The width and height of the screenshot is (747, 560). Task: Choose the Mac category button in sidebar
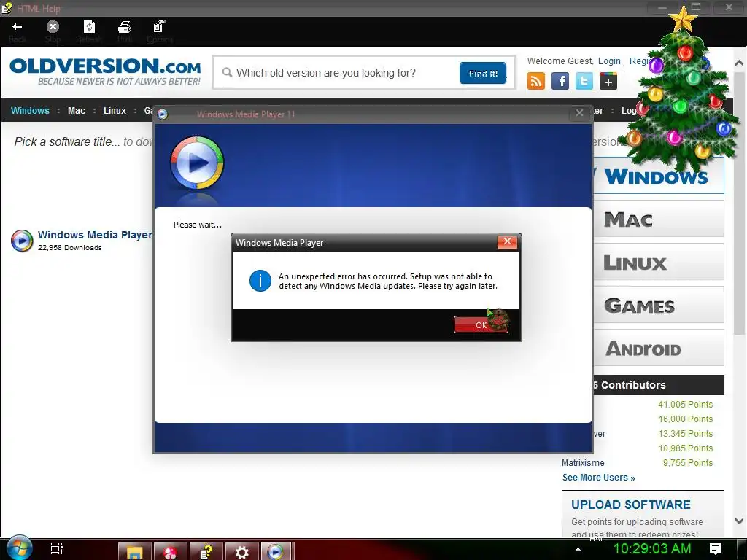point(659,219)
